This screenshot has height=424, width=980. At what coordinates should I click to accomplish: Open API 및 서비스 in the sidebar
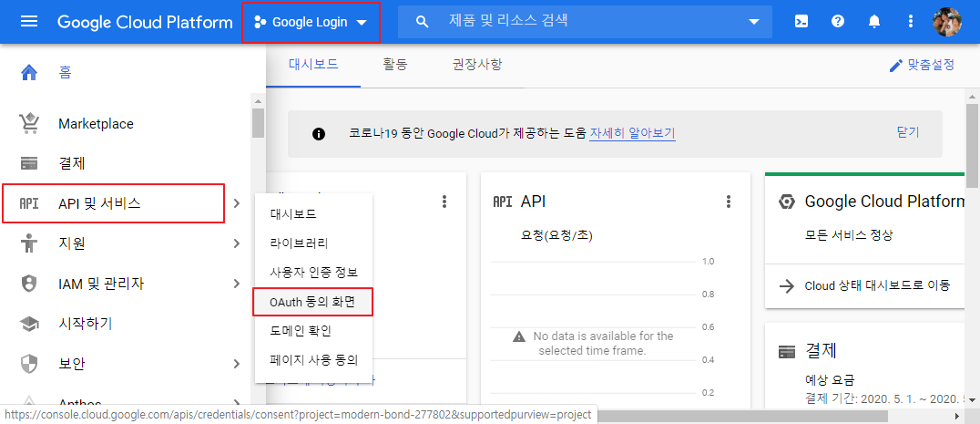click(113, 203)
